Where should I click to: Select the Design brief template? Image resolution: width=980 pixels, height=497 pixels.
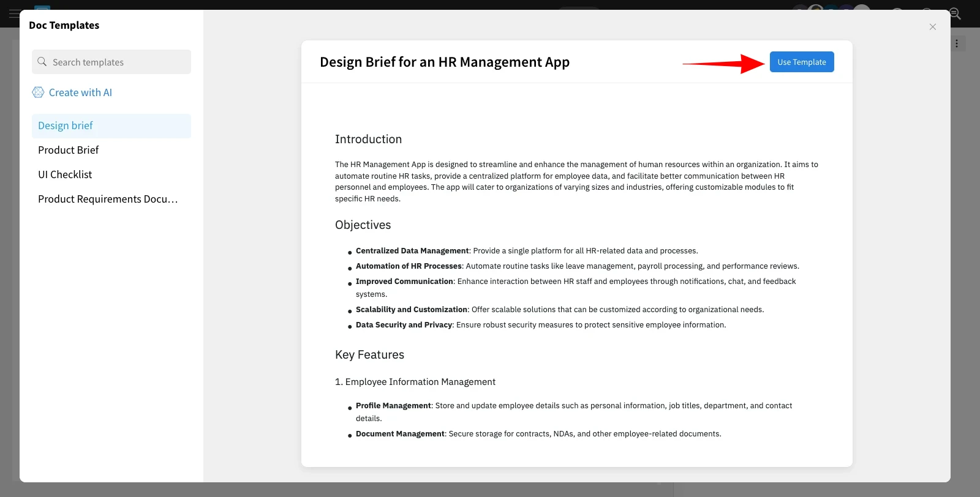pos(66,125)
